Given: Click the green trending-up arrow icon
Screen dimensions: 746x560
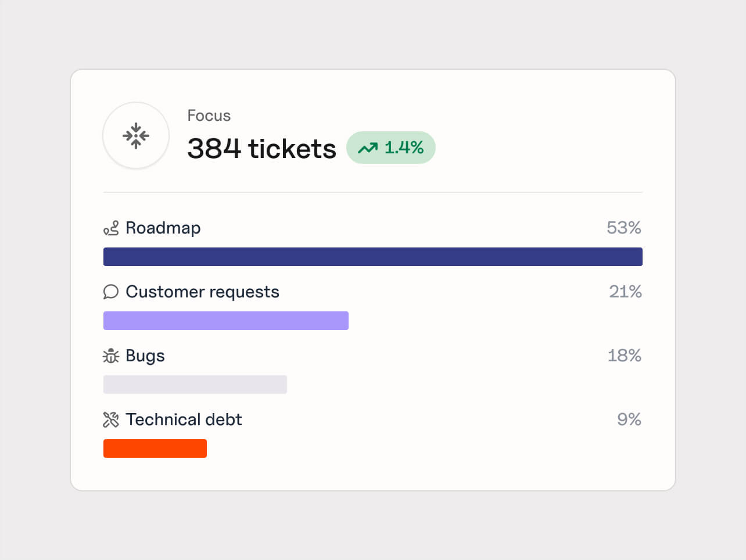Looking at the screenshot, I should (367, 148).
